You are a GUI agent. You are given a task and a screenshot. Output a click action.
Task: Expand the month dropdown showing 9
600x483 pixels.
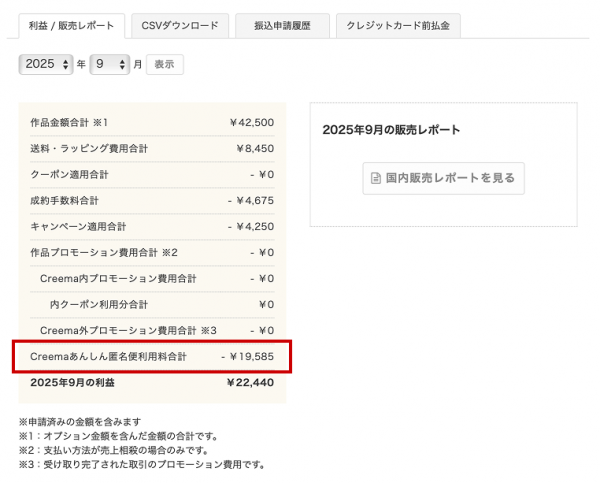pos(110,64)
